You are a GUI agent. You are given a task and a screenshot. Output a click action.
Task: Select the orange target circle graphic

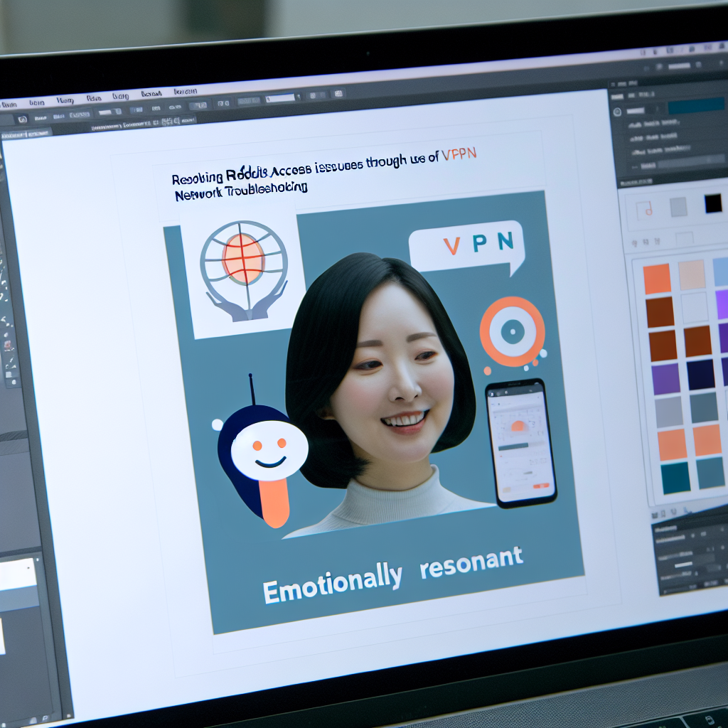click(512, 331)
